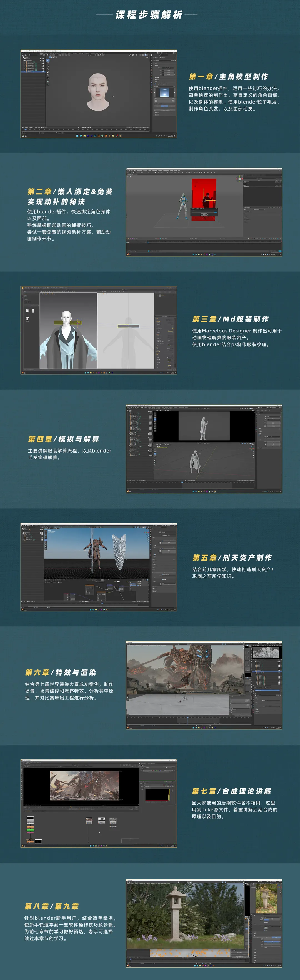300x980 pixels.
Task: Click the 第八章/第九章 heading
Action: [52, 906]
